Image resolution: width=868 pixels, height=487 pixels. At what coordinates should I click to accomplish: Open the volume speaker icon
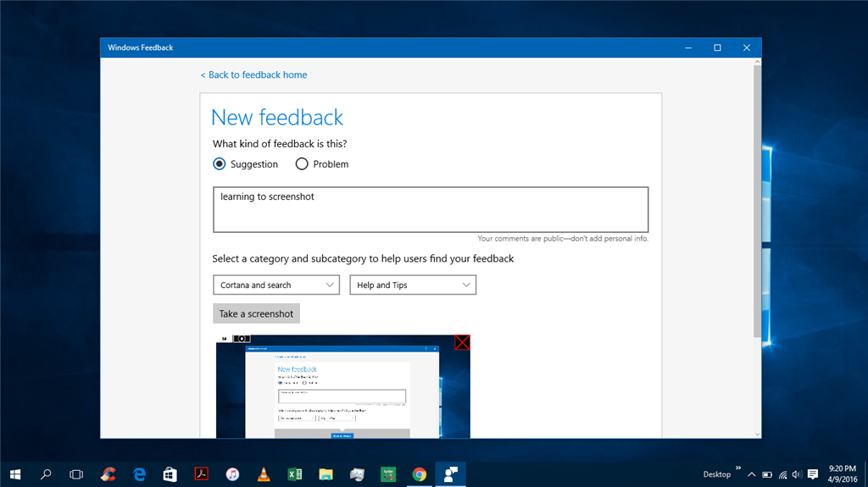797,474
